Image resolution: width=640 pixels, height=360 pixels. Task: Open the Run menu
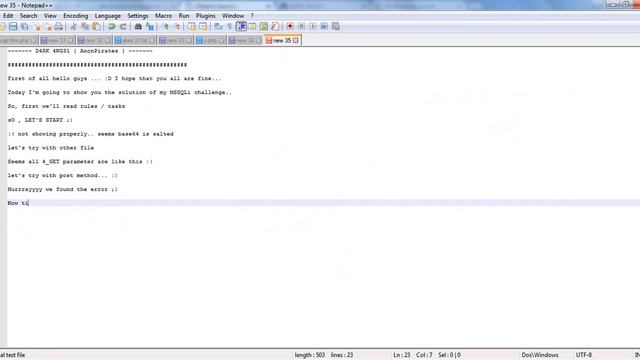click(x=184, y=16)
